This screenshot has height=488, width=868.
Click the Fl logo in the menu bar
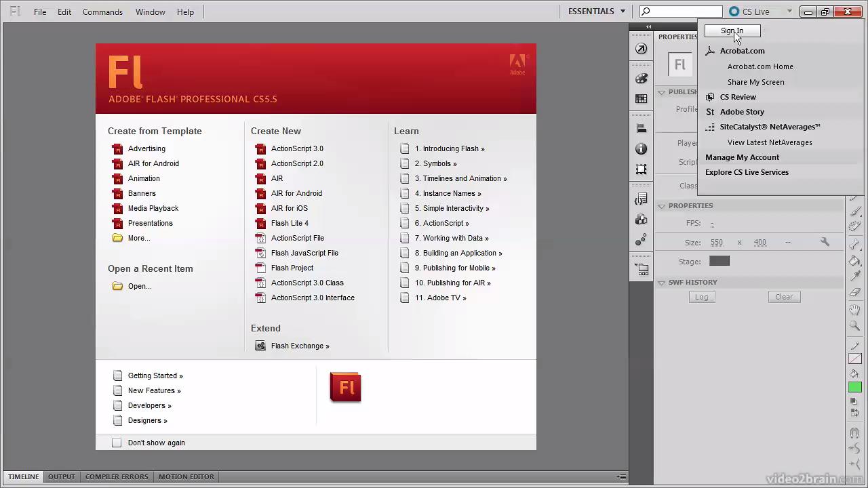coord(15,12)
